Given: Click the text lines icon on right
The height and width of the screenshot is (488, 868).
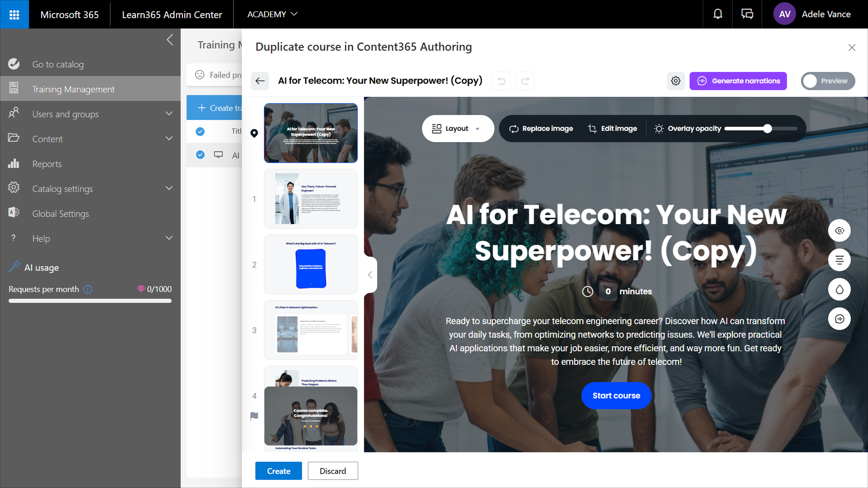Looking at the screenshot, I should pos(839,260).
